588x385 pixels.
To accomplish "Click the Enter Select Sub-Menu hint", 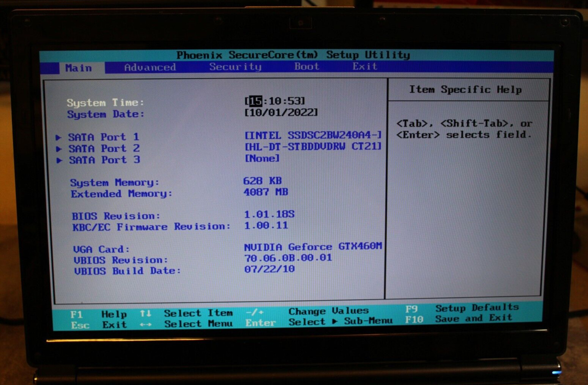I will tap(319, 322).
